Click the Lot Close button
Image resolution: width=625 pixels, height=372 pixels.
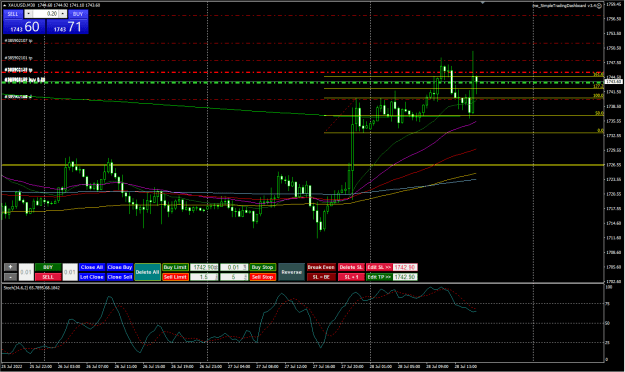click(x=92, y=277)
